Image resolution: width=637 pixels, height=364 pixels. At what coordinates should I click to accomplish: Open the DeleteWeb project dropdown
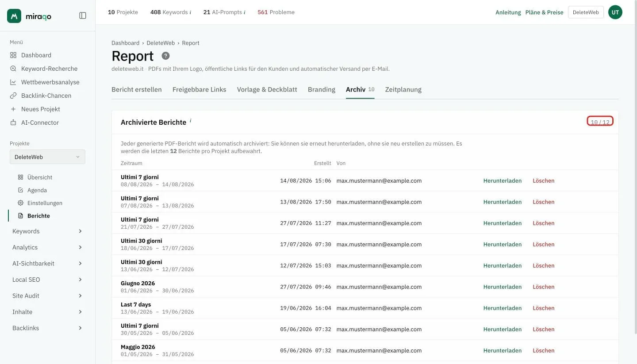47,157
